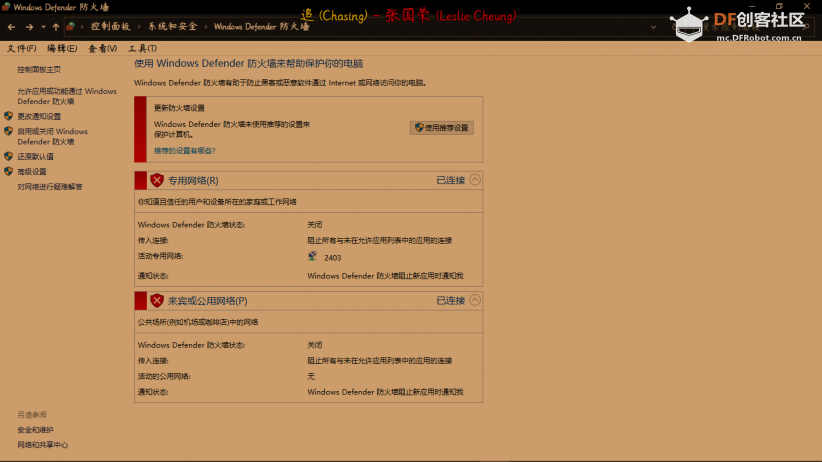Open 更改通知设置 link
Viewport: 822px width, 462px height.
(39, 116)
